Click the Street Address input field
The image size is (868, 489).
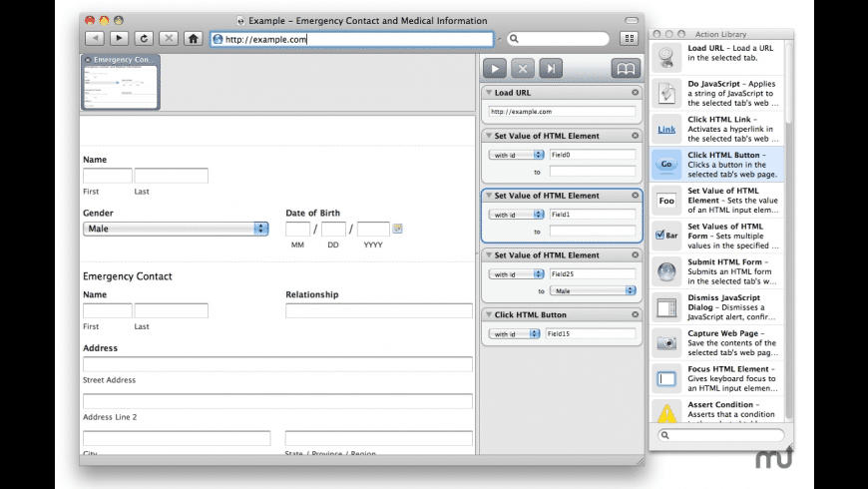pyautogui.click(x=278, y=364)
